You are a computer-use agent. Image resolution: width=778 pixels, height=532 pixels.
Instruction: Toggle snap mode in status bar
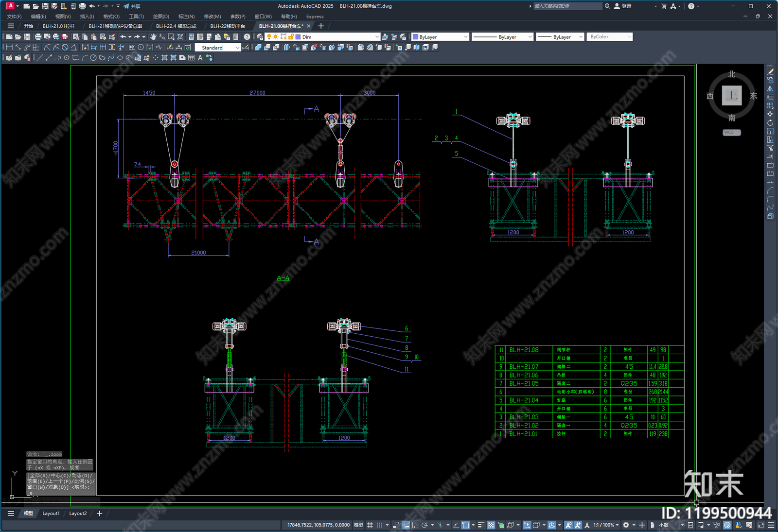[380, 525]
